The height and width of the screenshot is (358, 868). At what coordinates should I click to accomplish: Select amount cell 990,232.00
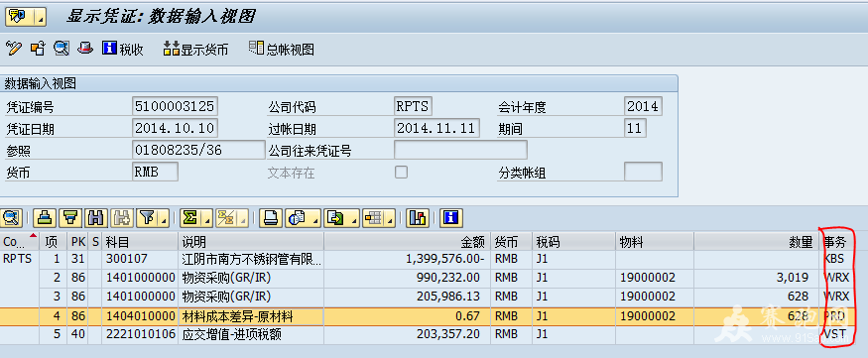pyautogui.click(x=407, y=279)
